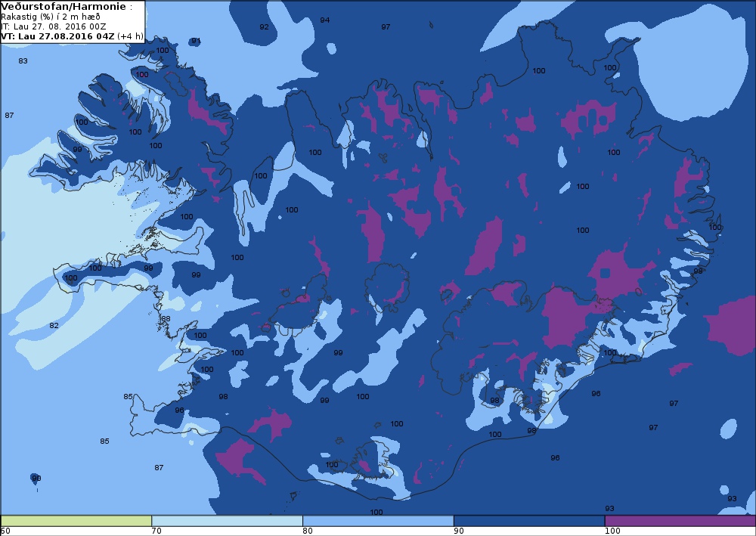The image size is (756, 536).
Task: Click the "90" value on the small dark blue spot
Action: click(x=36, y=478)
